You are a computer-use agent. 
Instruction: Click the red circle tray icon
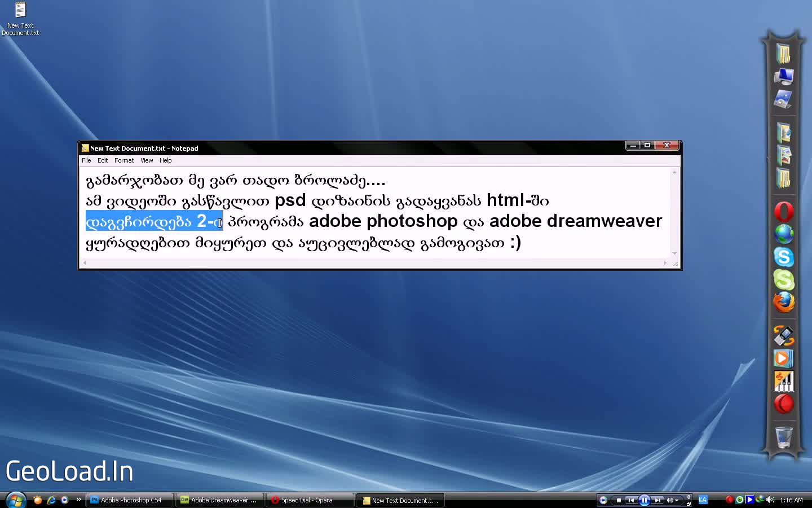(729, 500)
